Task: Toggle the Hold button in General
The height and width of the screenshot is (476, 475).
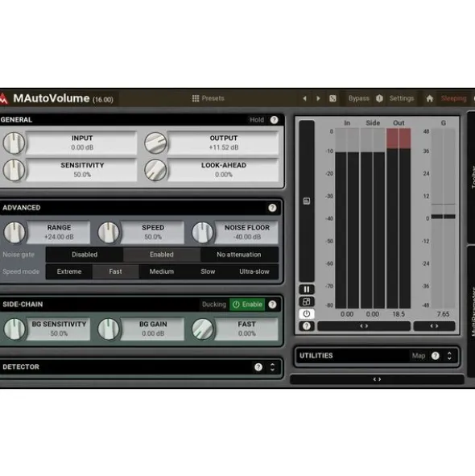Action: point(257,120)
